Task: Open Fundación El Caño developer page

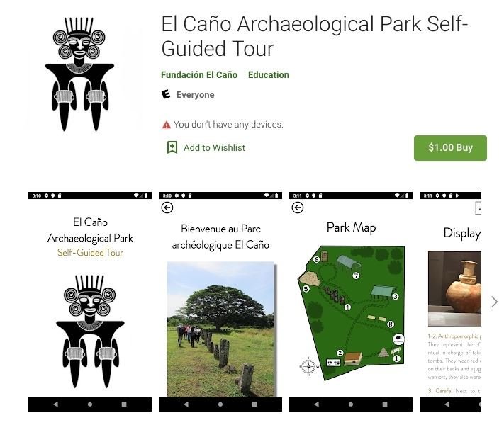Action: 199,75
